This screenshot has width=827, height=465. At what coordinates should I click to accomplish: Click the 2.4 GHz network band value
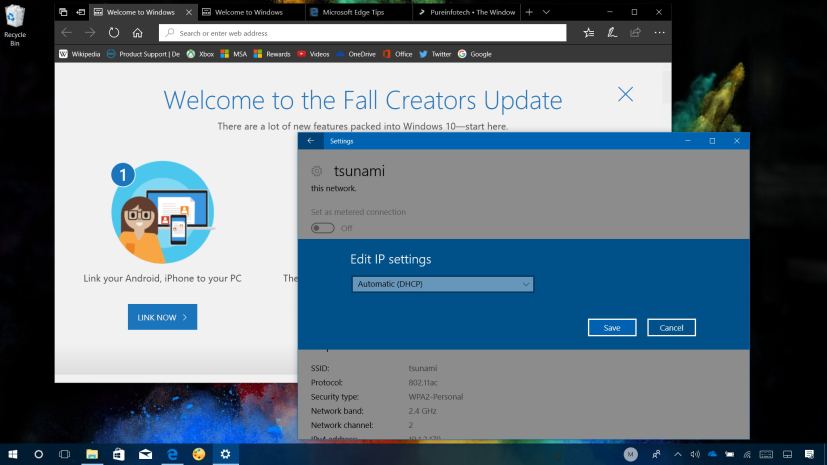tap(422, 411)
